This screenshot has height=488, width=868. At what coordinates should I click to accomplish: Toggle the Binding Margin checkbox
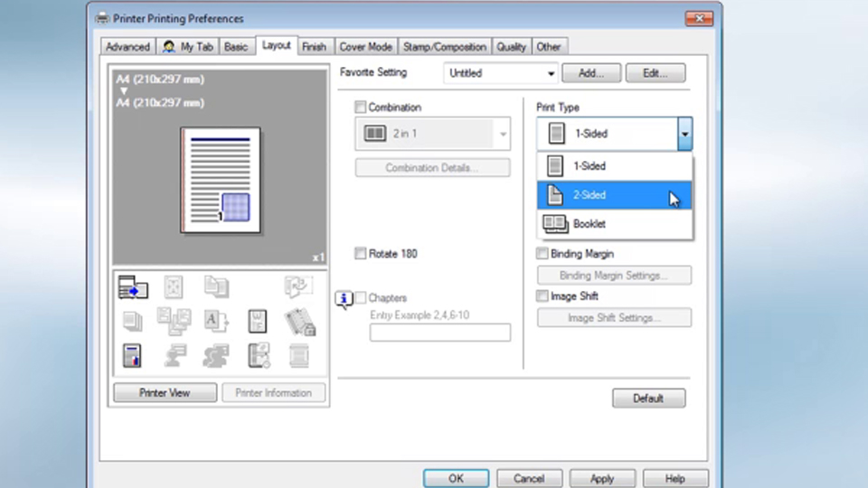542,254
